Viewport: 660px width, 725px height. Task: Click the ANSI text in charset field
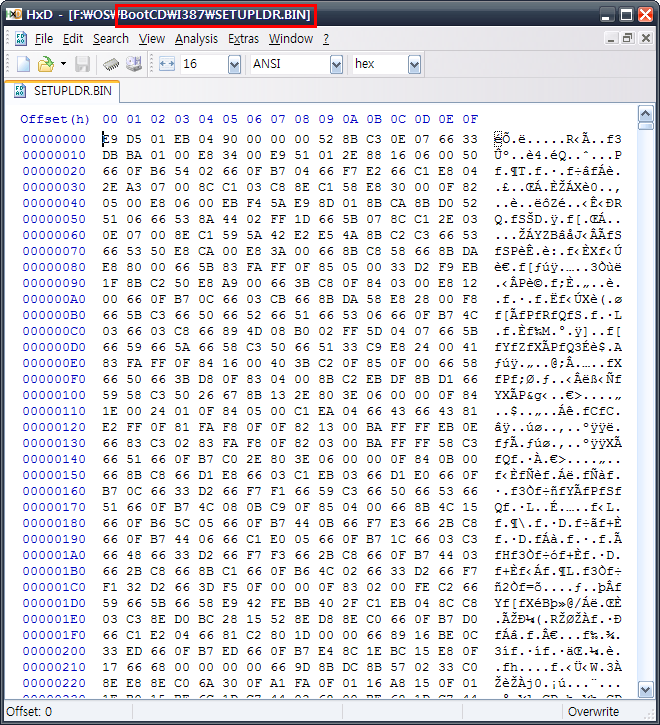coord(267,64)
